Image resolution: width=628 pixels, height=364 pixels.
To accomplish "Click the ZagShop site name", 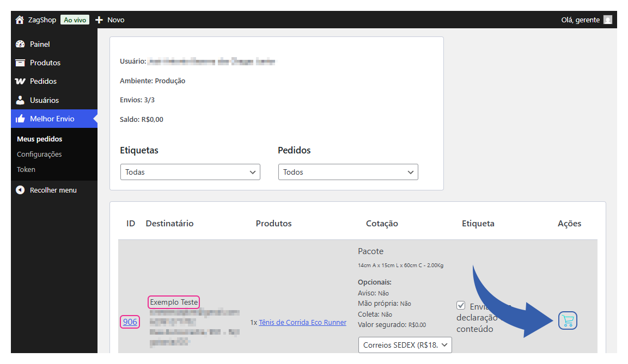I will point(42,20).
